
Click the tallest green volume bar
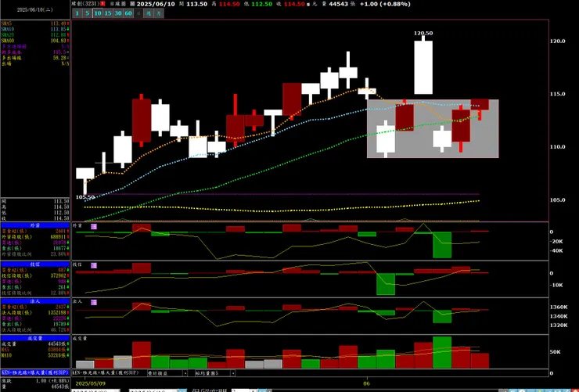[442, 353]
